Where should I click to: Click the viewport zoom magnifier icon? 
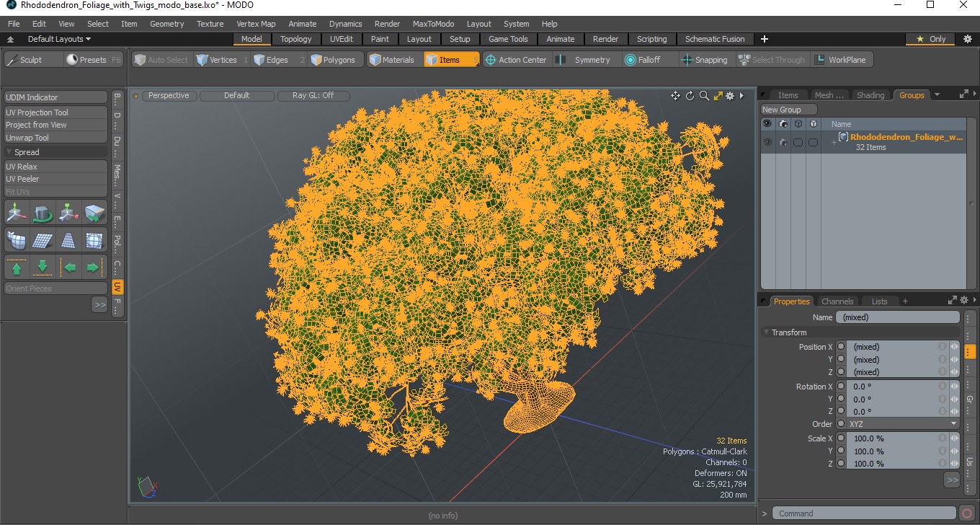click(704, 96)
